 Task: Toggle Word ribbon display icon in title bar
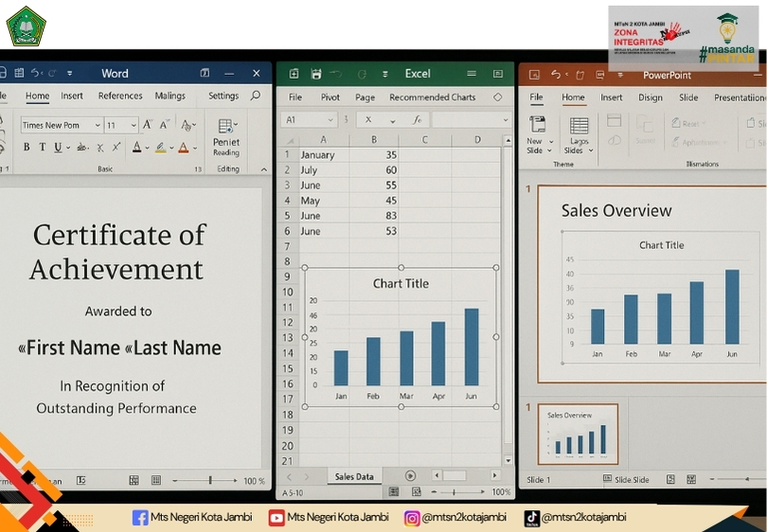pos(205,73)
